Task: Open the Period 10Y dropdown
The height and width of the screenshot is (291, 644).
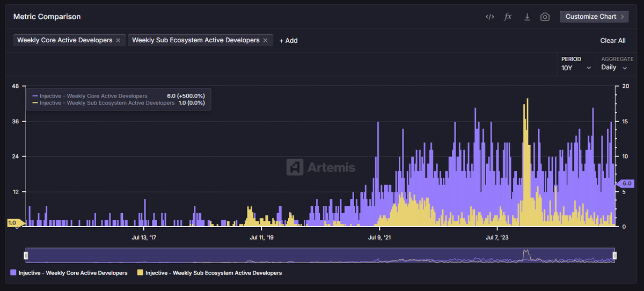Action: (576, 64)
